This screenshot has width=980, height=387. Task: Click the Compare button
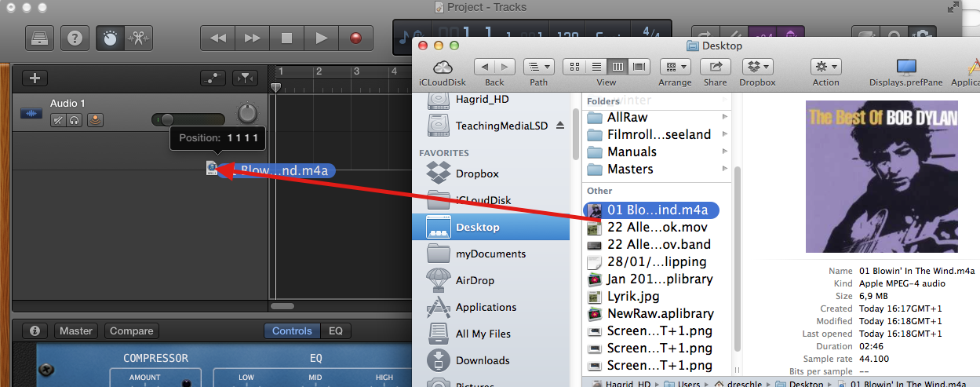[132, 330]
